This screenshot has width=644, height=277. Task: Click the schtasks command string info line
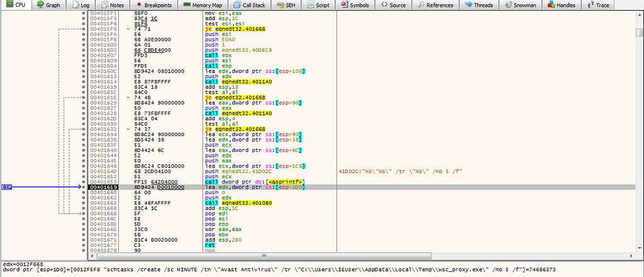pos(279,269)
